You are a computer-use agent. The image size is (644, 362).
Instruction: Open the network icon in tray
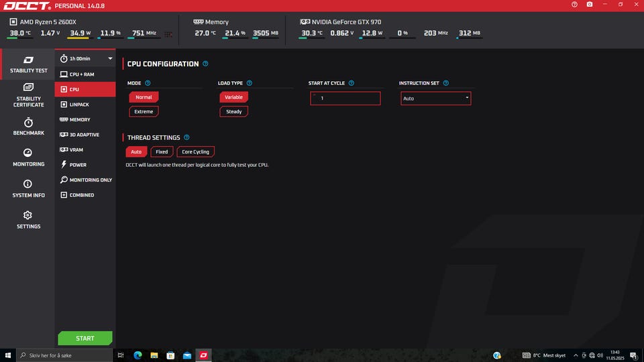(592, 355)
